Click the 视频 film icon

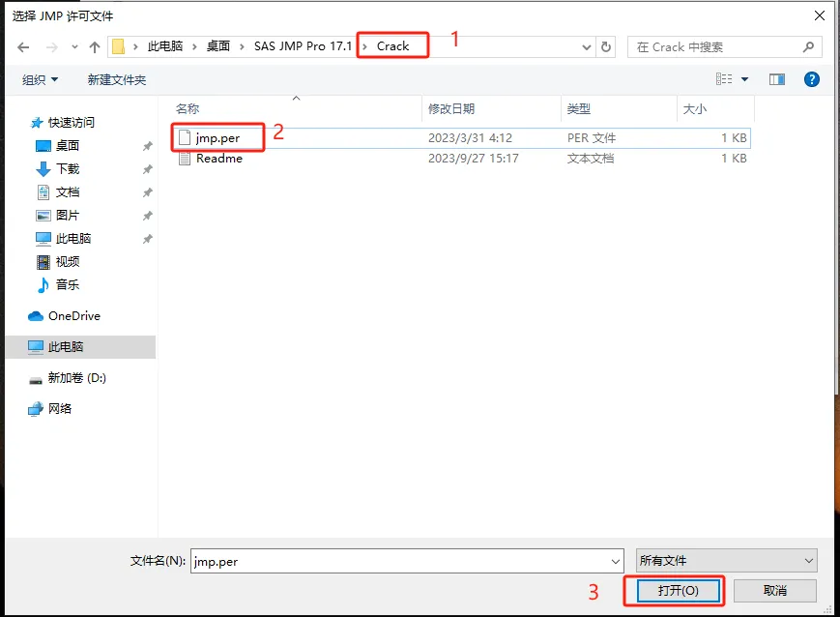[43, 261]
